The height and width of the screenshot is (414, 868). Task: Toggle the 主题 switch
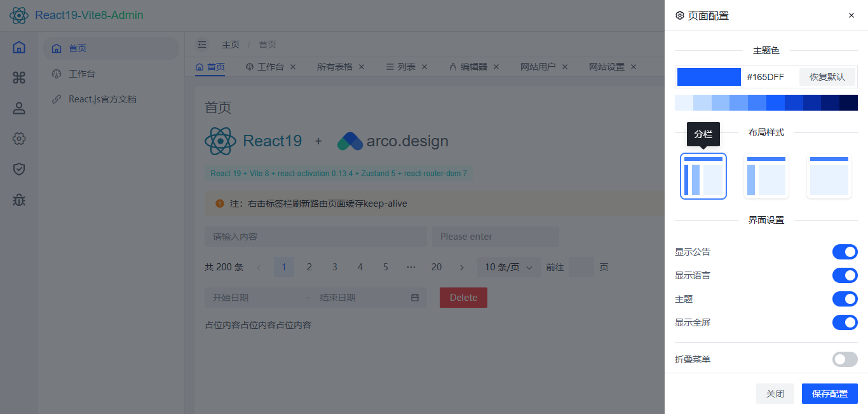coord(845,299)
